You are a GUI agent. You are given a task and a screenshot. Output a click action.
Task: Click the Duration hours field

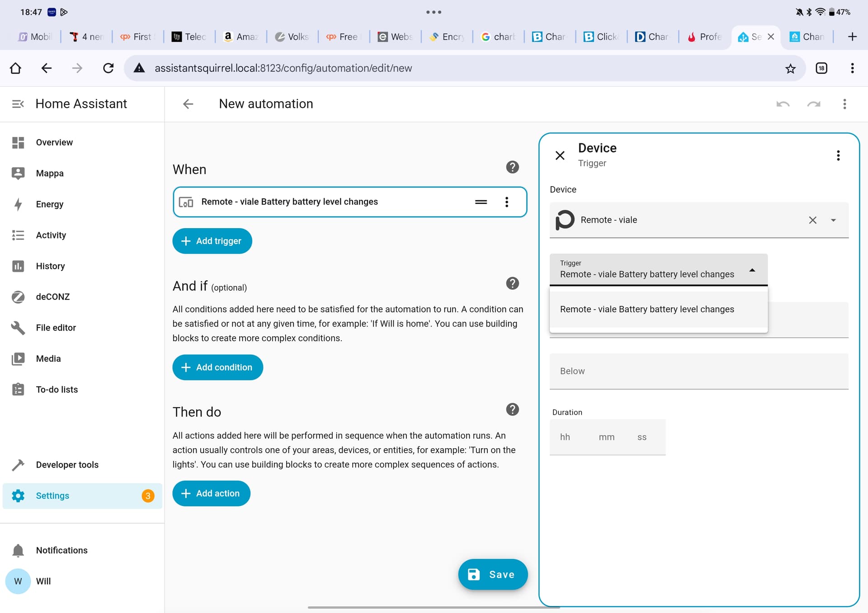click(x=565, y=437)
